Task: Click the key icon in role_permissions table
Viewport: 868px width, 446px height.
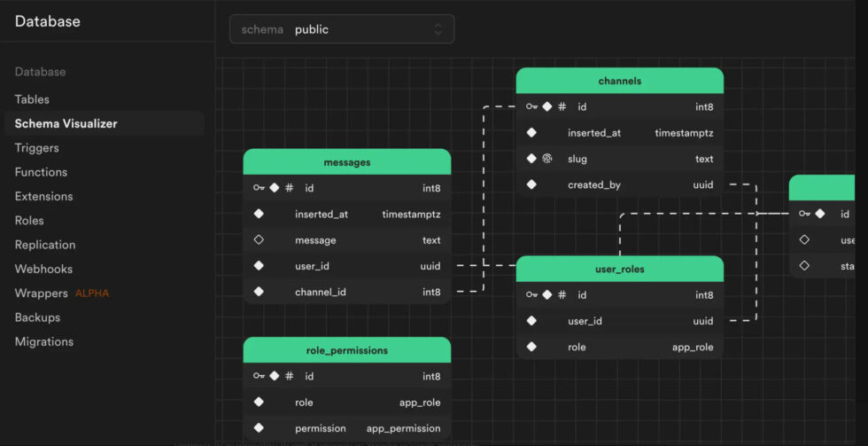Action: tap(259, 376)
